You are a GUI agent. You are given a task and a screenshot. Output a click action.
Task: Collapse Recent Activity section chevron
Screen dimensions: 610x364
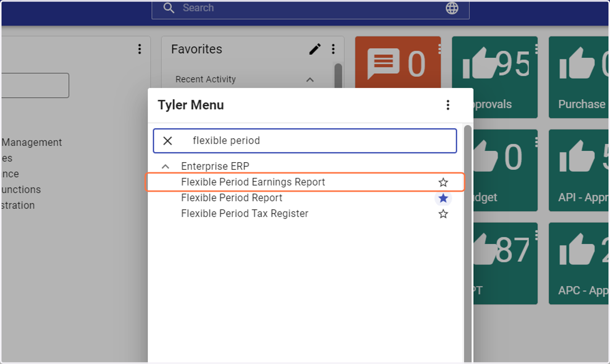[x=310, y=80]
